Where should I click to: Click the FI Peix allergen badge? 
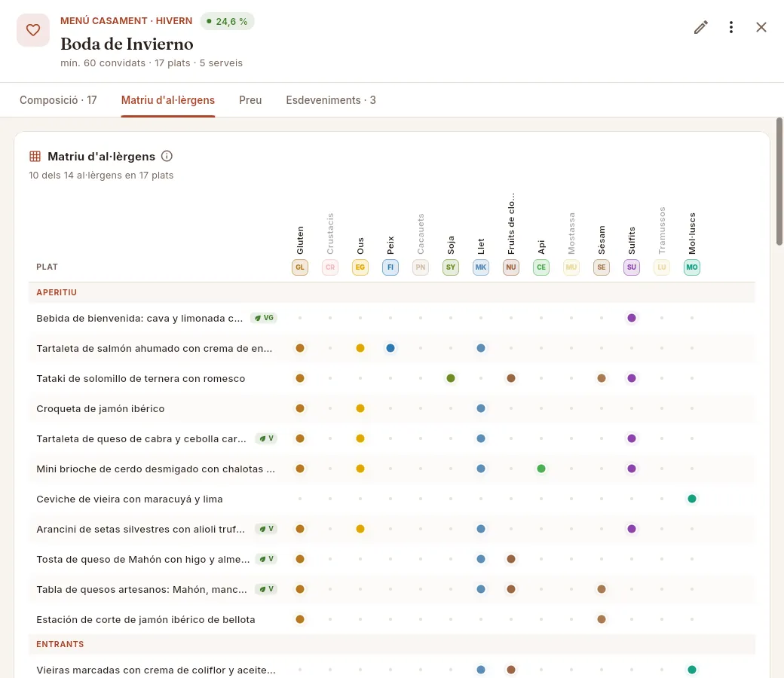tap(390, 267)
